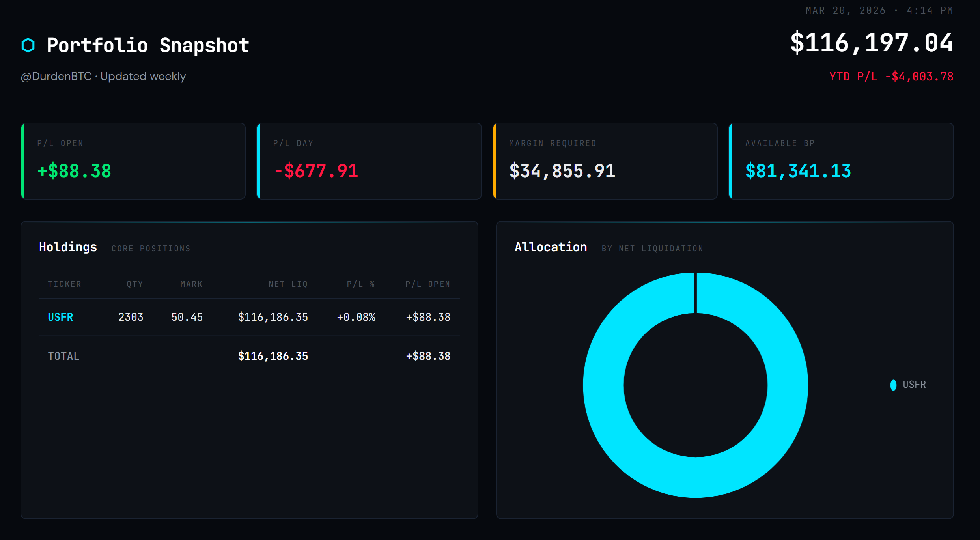
Task: Sort by the MARK column header
Action: pyautogui.click(x=191, y=284)
